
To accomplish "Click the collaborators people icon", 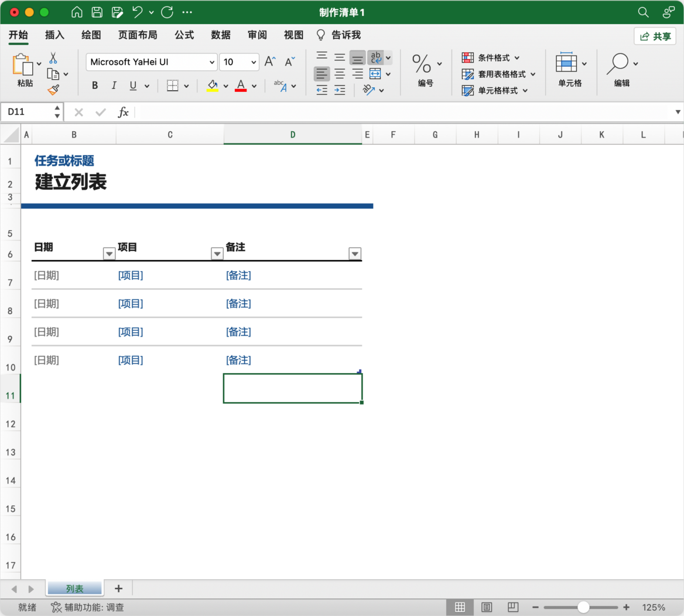I will point(668,12).
